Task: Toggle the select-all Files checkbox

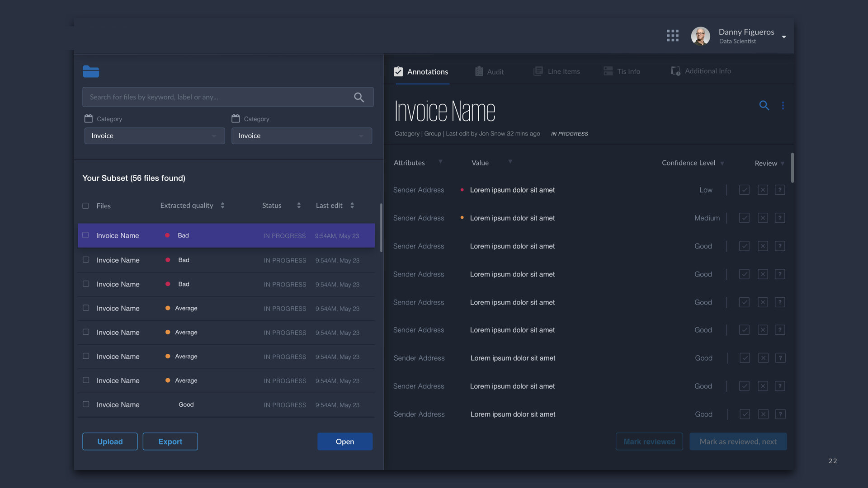Action: pos(85,206)
